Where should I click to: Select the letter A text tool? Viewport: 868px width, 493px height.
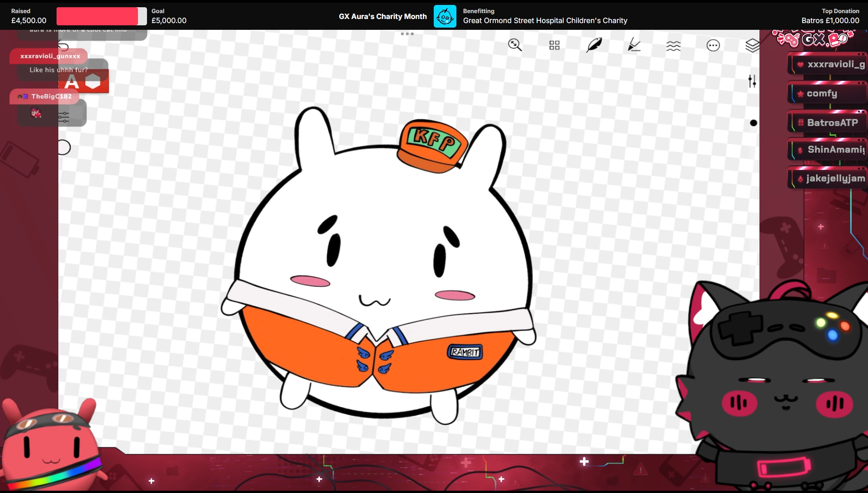click(71, 82)
